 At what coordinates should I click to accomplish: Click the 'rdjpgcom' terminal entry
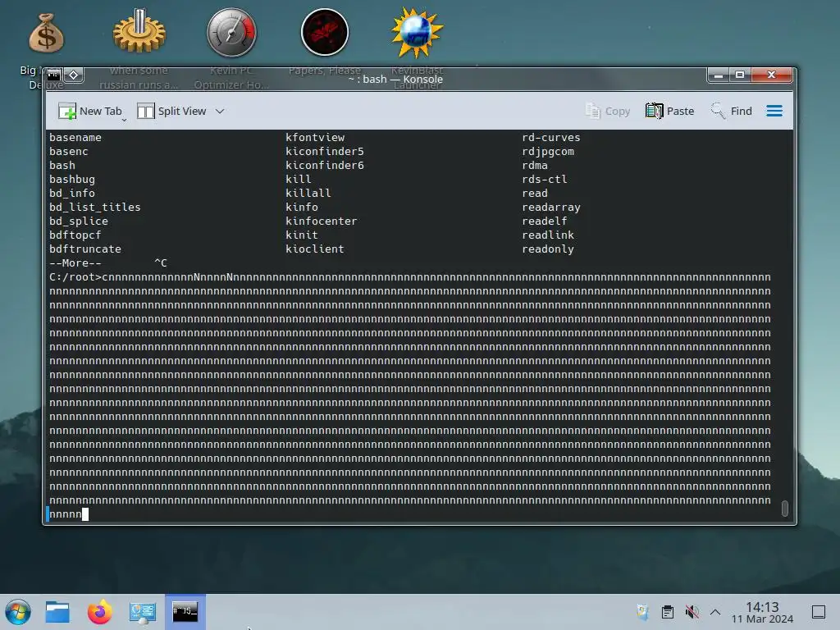(x=547, y=151)
